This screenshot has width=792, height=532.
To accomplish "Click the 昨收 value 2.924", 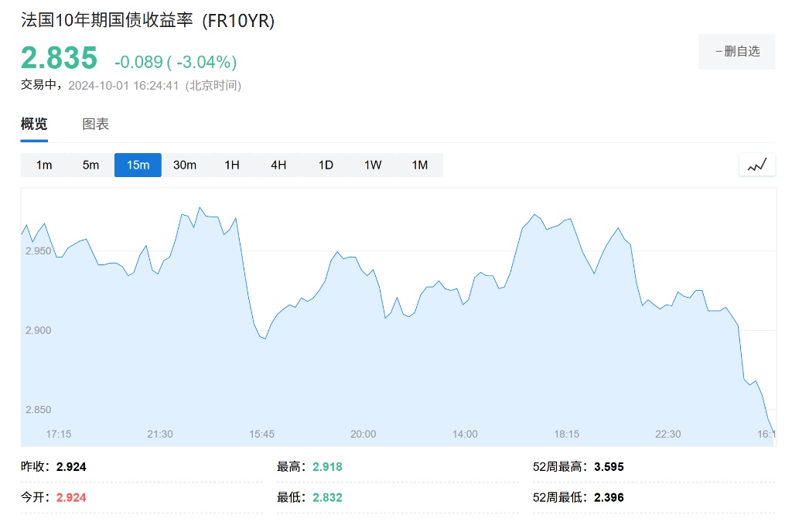I will tap(71, 467).
